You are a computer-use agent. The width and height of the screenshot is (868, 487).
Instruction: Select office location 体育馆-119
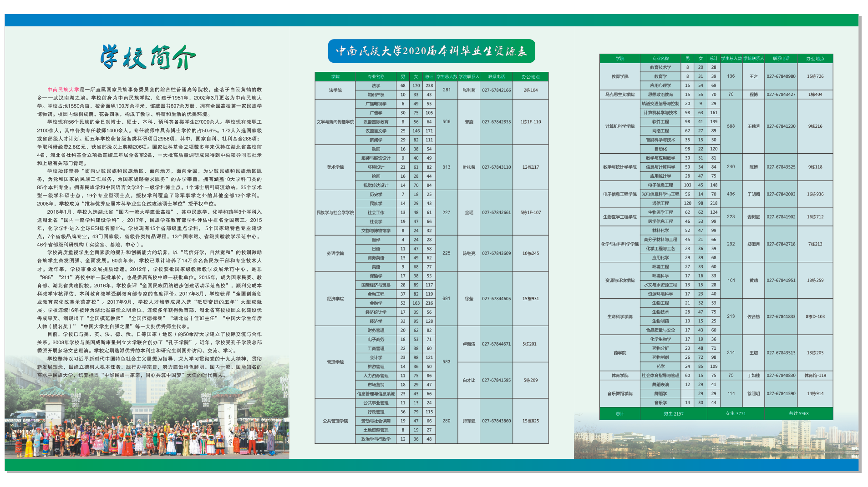(815, 376)
